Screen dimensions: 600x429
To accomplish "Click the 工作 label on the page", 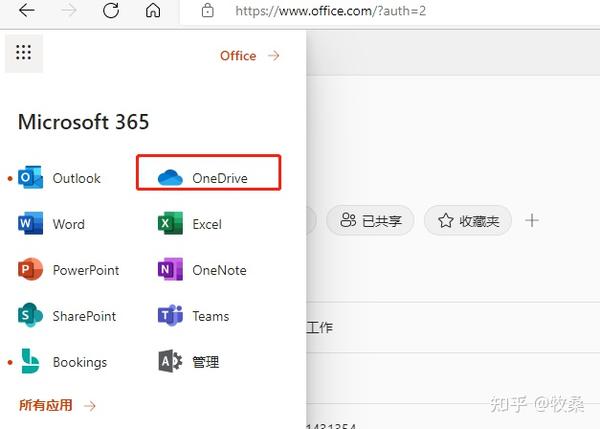I will (320, 328).
